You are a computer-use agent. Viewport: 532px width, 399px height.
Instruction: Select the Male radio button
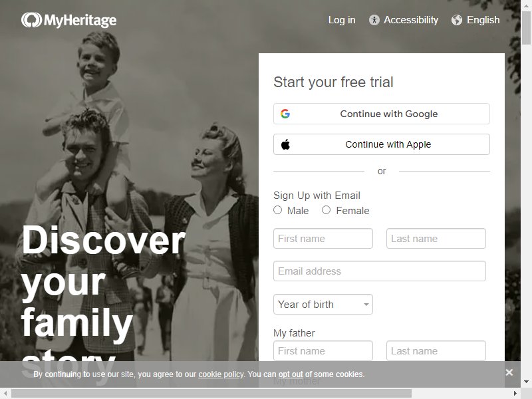pyautogui.click(x=277, y=210)
